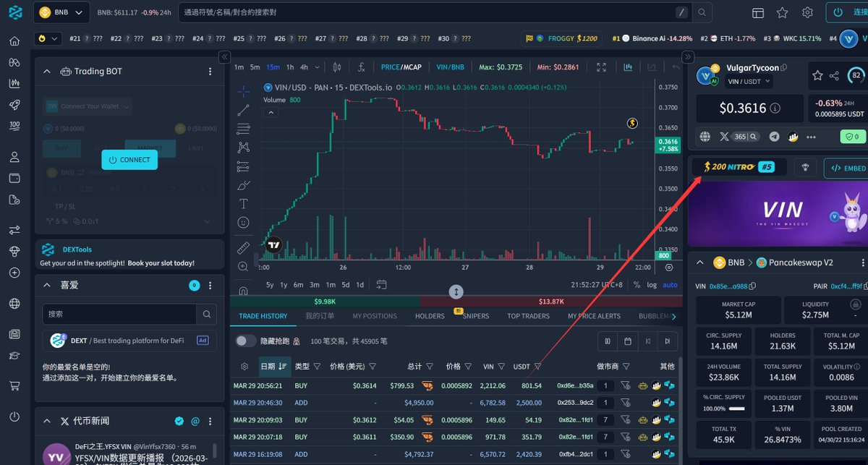Viewport: 868px width, 465px height.
Task: Open the token website globe icon
Action: tap(705, 136)
